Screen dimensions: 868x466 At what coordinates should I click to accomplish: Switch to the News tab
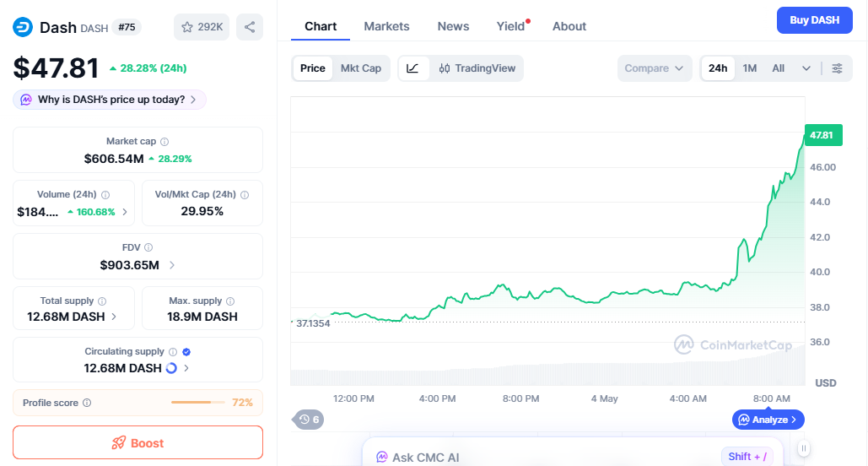[453, 26]
